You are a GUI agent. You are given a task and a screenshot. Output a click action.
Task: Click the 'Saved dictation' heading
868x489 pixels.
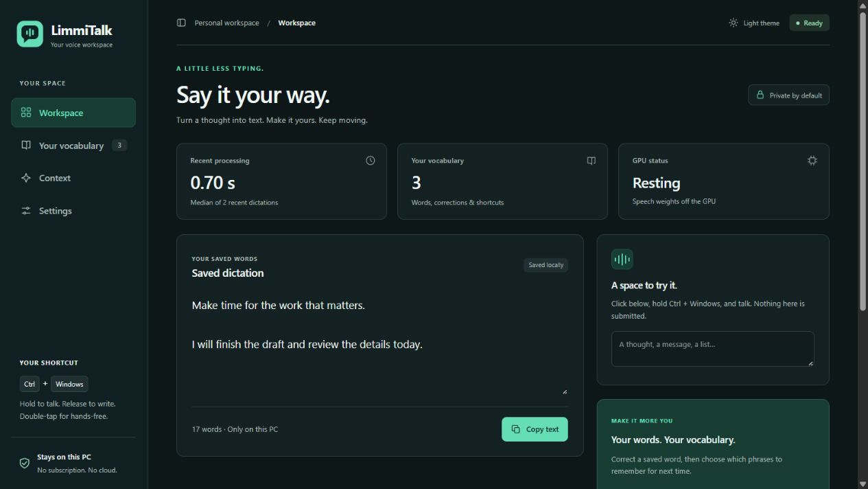(228, 273)
